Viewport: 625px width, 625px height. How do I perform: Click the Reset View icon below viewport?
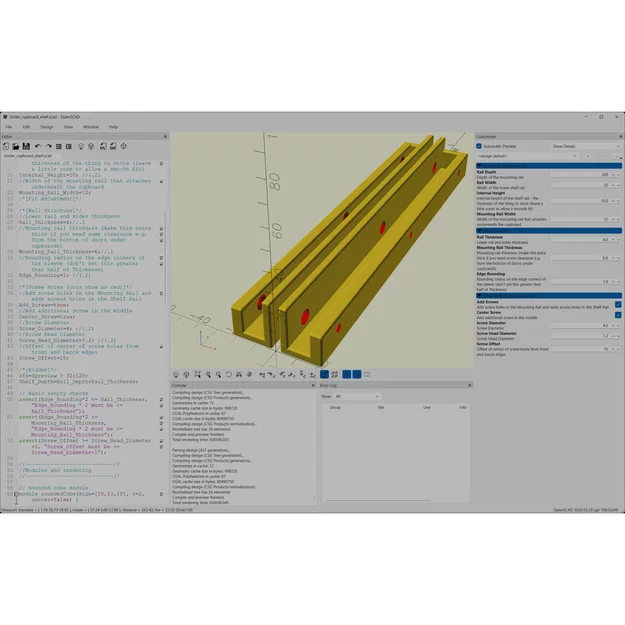pyautogui.click(x=229, y=374)
